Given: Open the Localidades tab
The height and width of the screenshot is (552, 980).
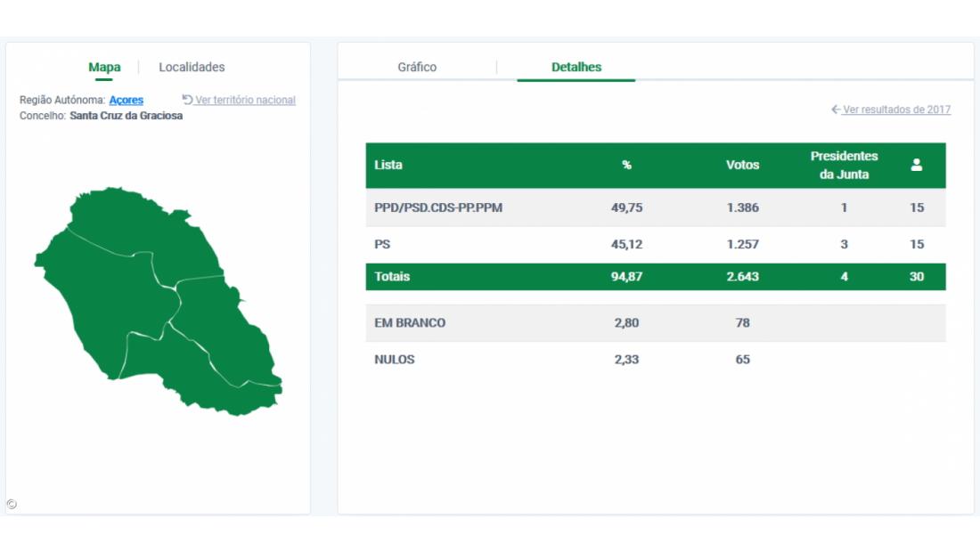Looking at the screenshot, I should [x=192, y=67].
